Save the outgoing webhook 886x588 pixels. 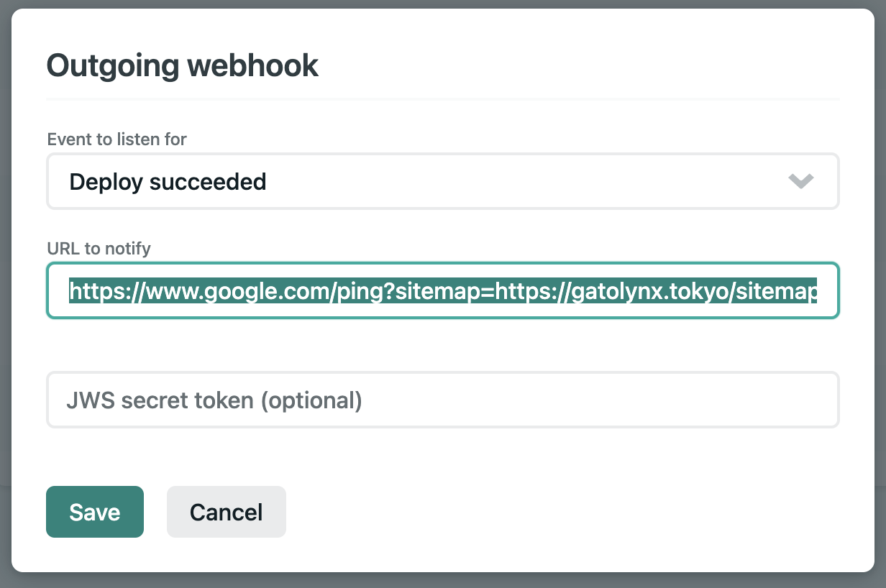(95, 512)
